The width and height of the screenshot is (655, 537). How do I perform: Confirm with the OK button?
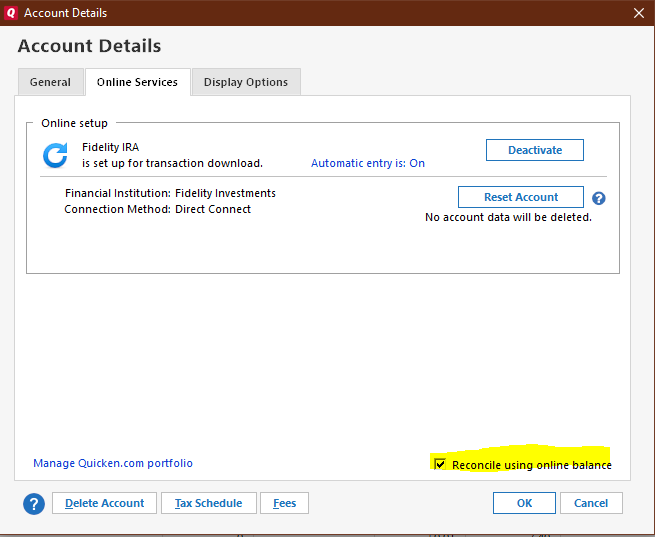[524, 503]
